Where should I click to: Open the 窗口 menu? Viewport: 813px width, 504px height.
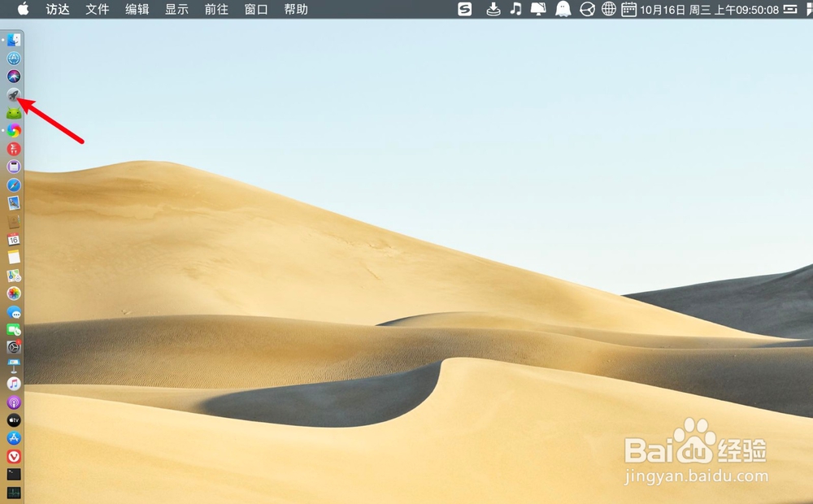256,9
